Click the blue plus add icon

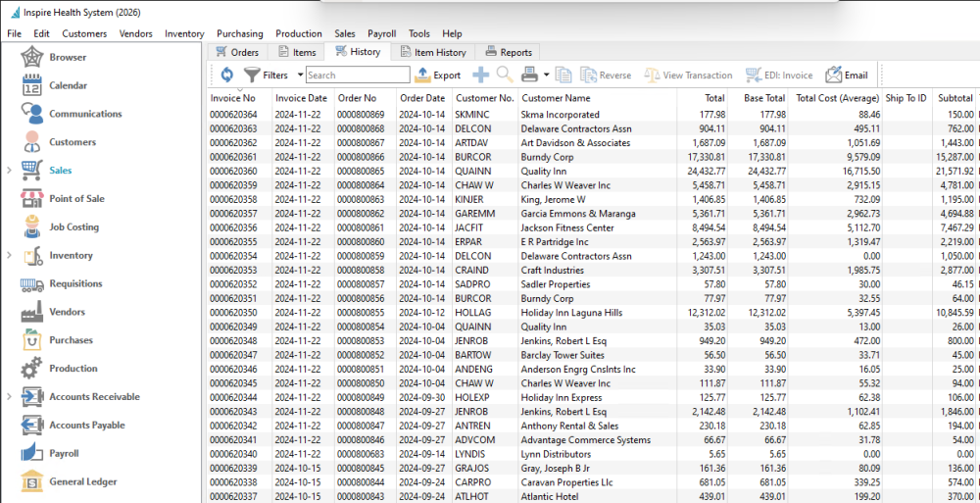[480, 75]
